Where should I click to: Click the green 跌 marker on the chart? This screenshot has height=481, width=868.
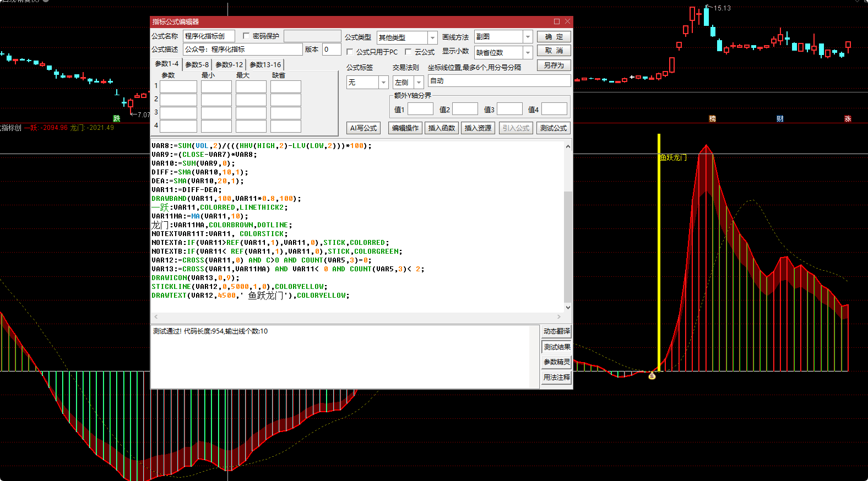tap(116, 119)
